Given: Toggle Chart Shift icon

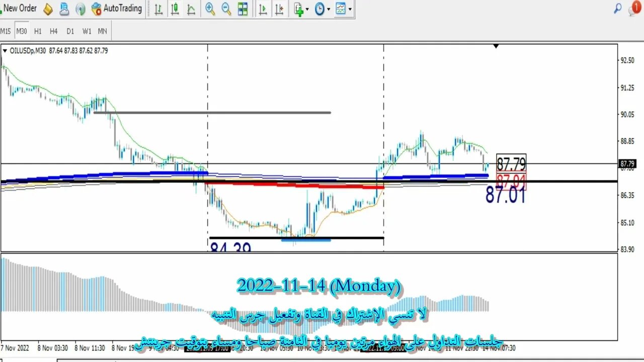Looking at the screenshot, I should 280,9.
